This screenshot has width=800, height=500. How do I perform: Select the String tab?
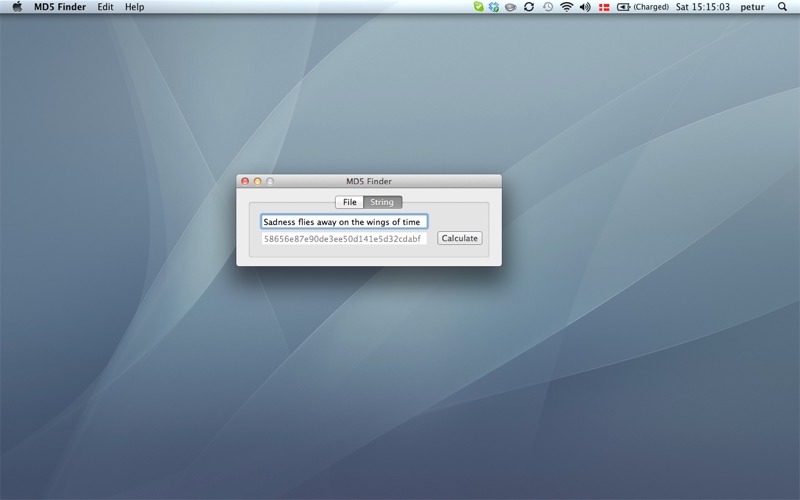click(382, 202)
